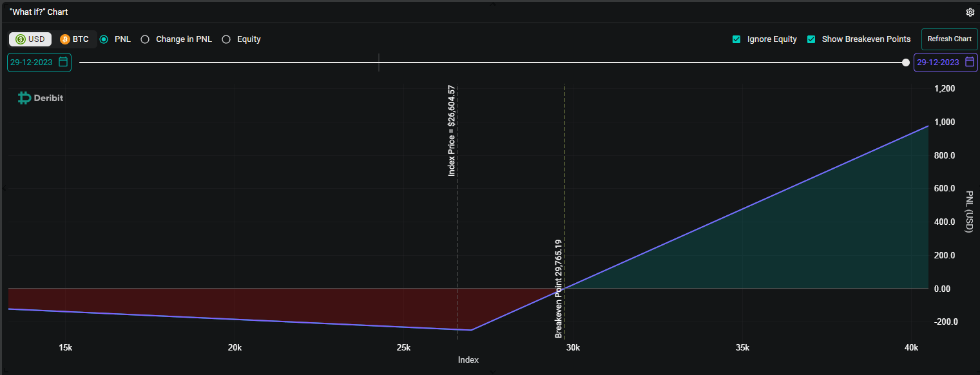Click the Deribit logo watermark
980x375 pixels.
pyautogui.click(x=40, y=98)
